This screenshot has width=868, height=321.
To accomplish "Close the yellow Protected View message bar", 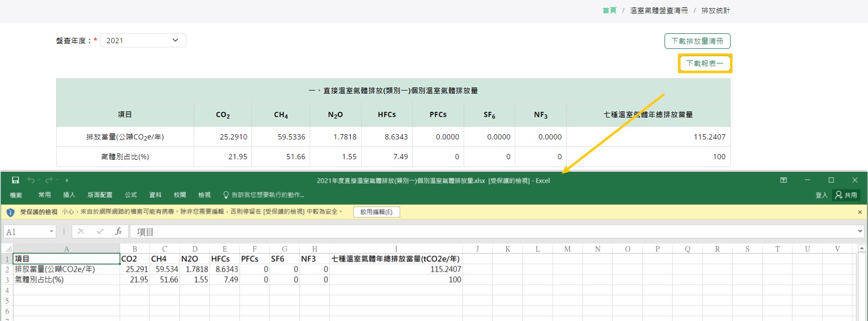I will click(860, 212).
